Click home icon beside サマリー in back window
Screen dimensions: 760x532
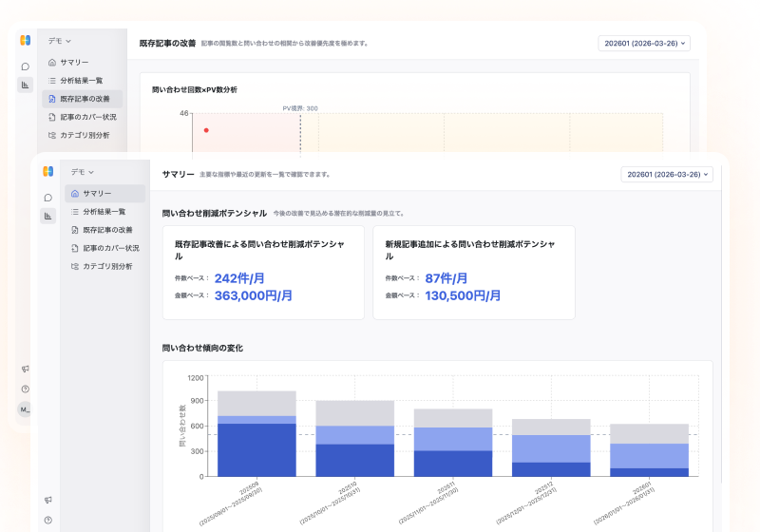pyautogui.click(x=52, y=62)
